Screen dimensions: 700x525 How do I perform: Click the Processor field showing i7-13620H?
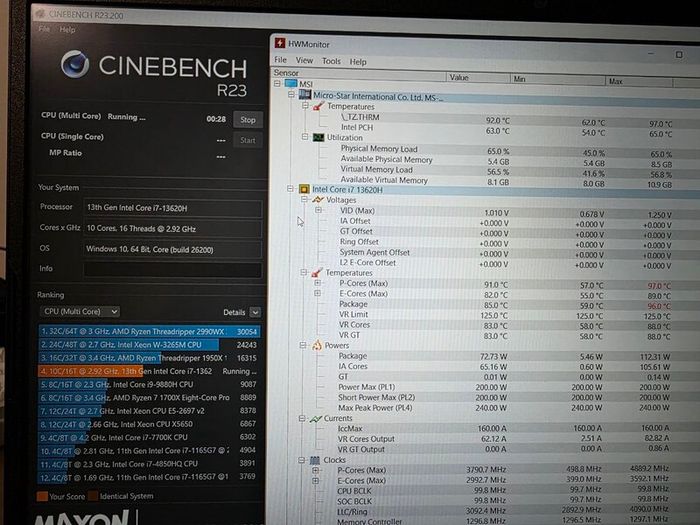pyautogui.click(x=172, y=208)
